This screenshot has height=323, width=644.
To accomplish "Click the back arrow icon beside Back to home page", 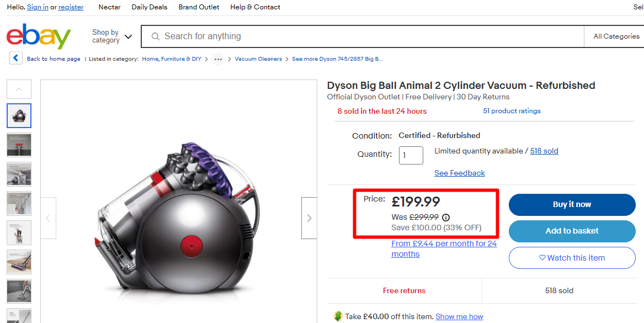I will click(x=16, y=59).
